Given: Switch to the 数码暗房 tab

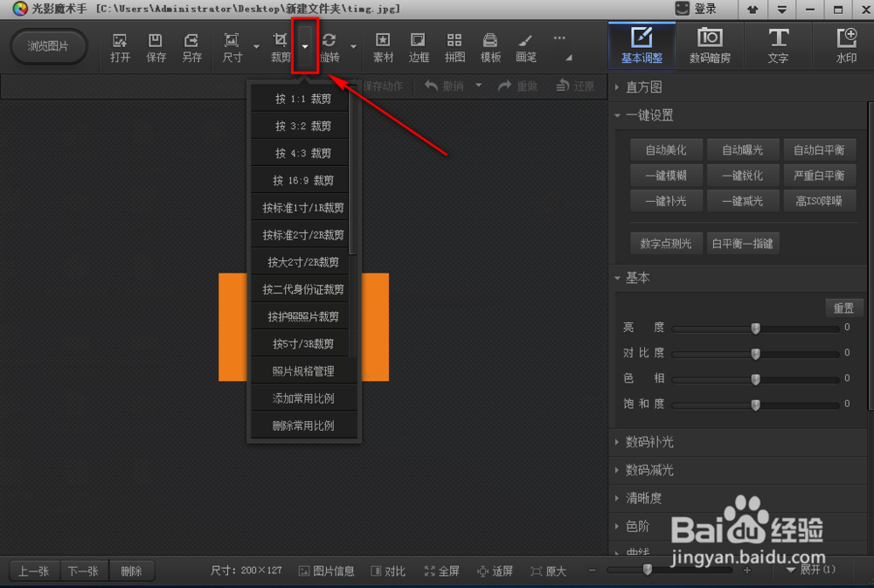Looking at the screenshot, I should pos(710,45).
